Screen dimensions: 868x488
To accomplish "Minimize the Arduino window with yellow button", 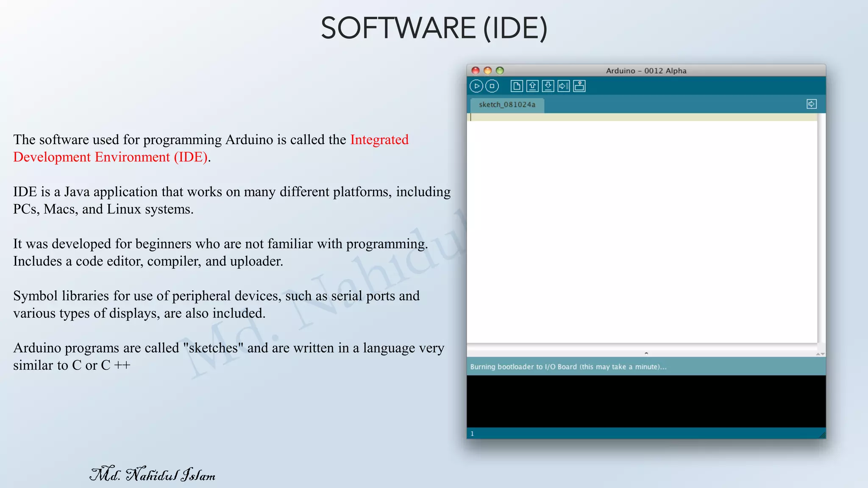I will [488, 70].
